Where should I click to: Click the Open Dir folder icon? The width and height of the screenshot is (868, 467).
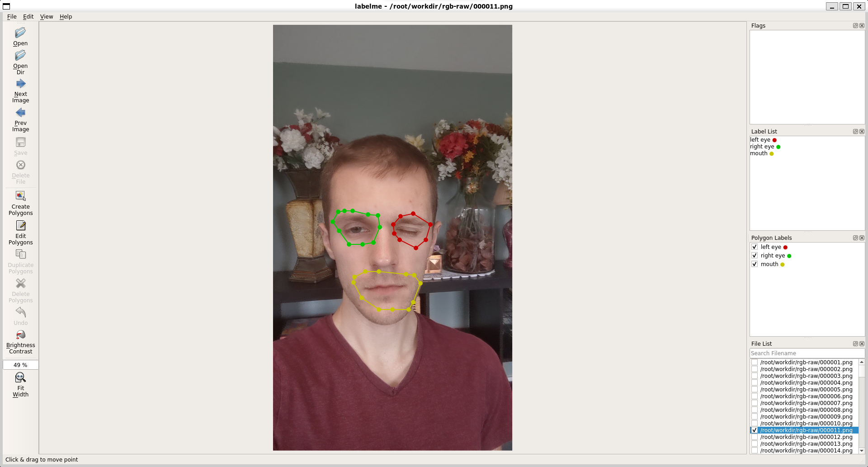[x=20, y=56]
